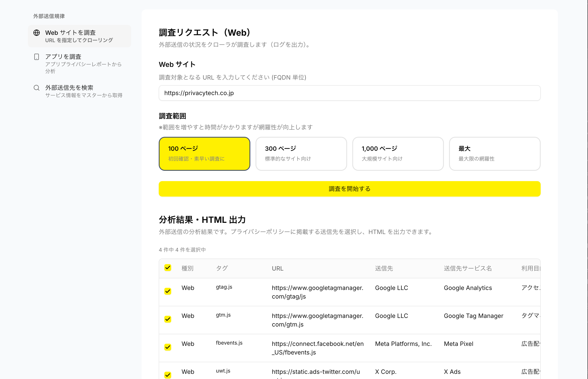Click the URL field with https://privacytech.co.jp
The height and width of the screenshot is (379, 588).
click(349, 93)
